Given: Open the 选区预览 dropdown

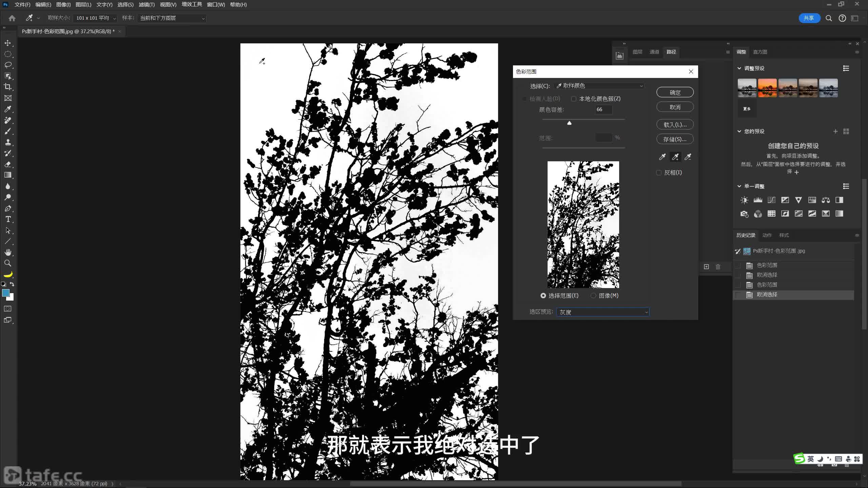Looking at the screenshot, I should (603, 312).
